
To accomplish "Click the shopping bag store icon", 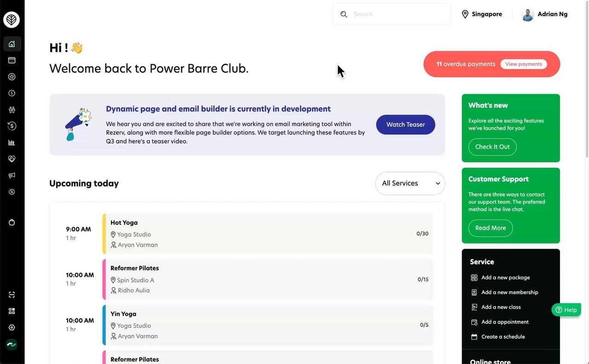I will (x=12, y=222).
